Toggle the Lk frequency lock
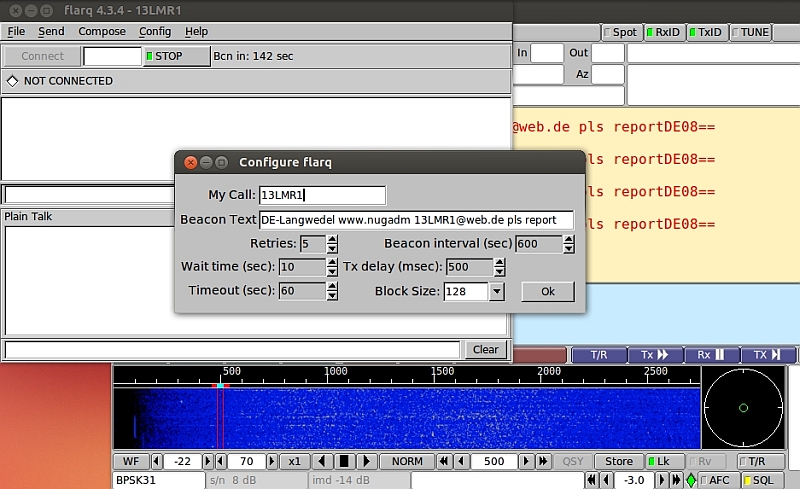Viewport: 800px width, 489px height. (x=663, y=461)
